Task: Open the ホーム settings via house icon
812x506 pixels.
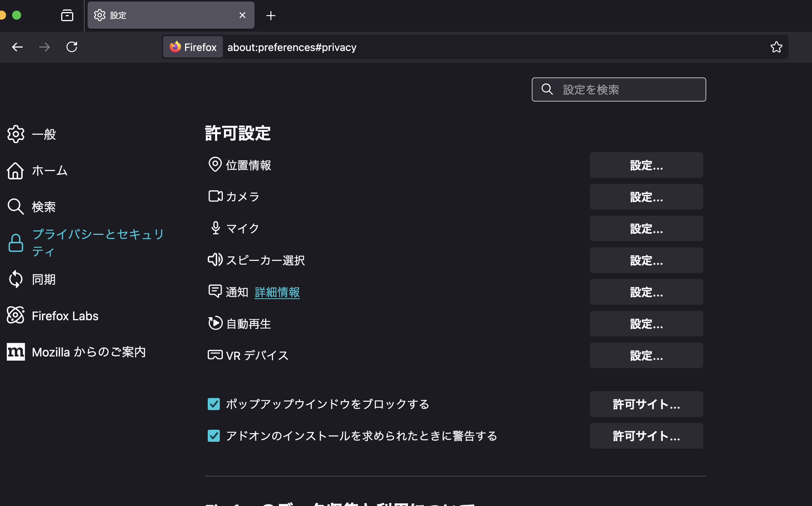Action: click(15, 171)
